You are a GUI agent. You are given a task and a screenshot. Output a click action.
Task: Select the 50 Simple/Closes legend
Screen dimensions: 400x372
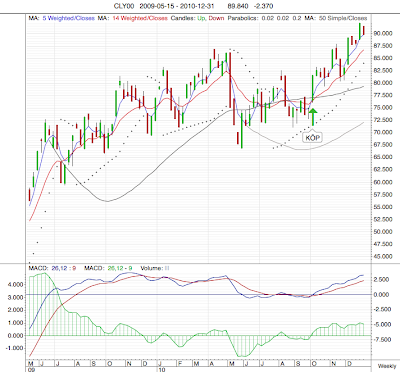[x=343, y=18]
